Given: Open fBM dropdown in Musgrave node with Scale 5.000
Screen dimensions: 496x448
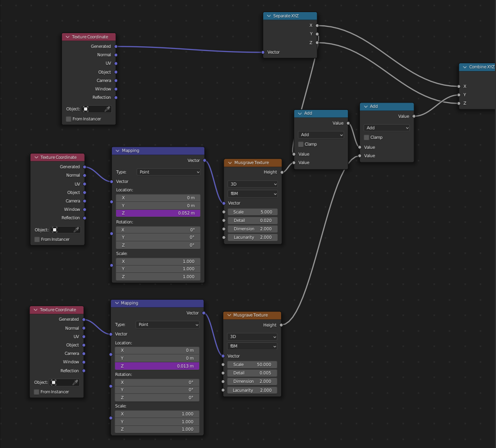Looking at the screenshot, I should pyautogui.click(x=252, y=194).
